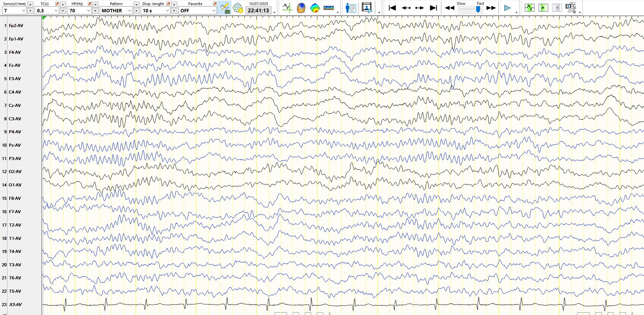Open the spectral density array icon
The height and width of the screenshot is (315, 644).
(x=328, y=8)
